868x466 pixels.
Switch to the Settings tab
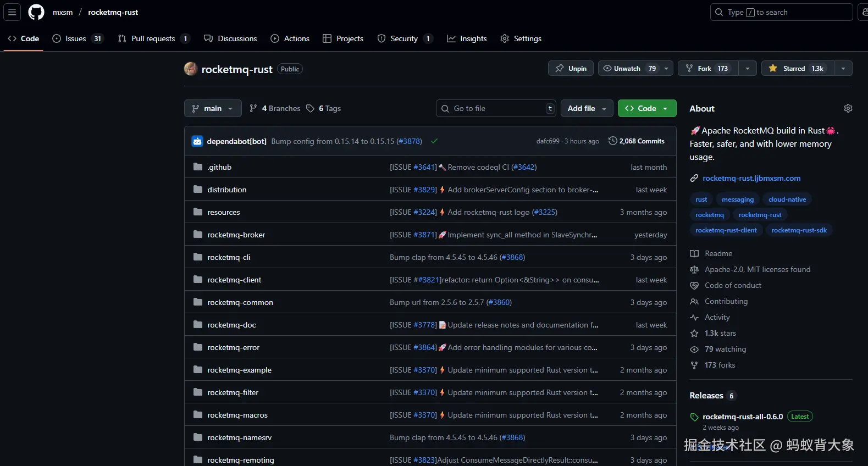(521, 38)
